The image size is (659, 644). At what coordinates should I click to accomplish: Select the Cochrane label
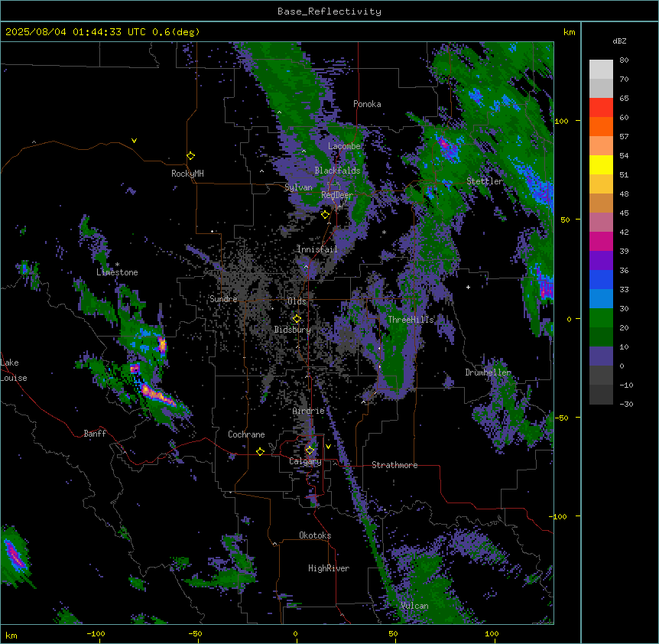[x=246, y=434]
